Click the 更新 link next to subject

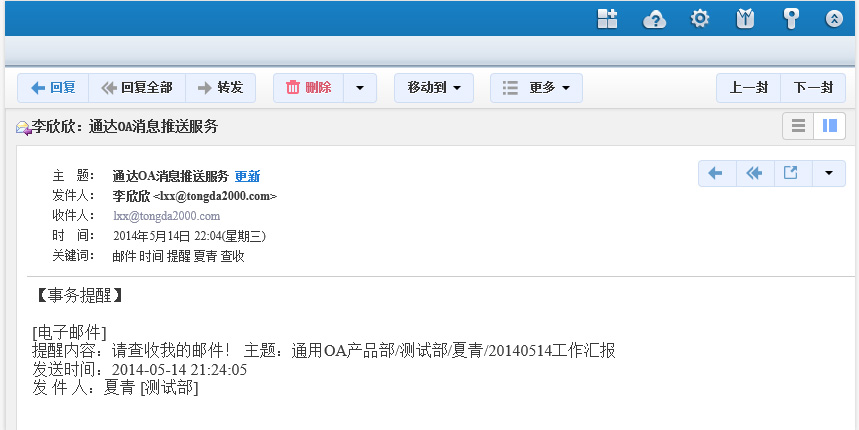coord(247,176)
